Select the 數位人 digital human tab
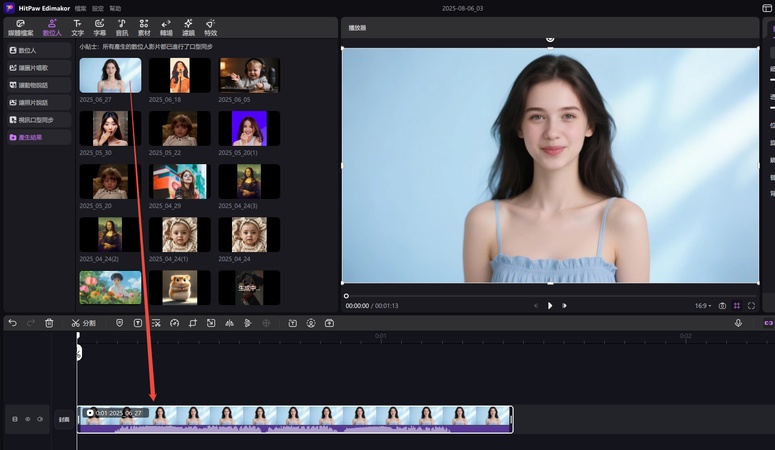Viewport: 775px width, 450px height. [52, 28]
